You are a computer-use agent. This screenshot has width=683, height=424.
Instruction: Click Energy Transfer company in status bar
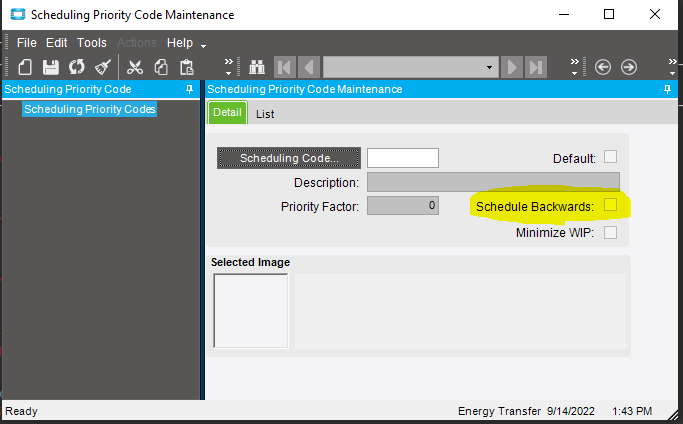(x=499, y=411)
